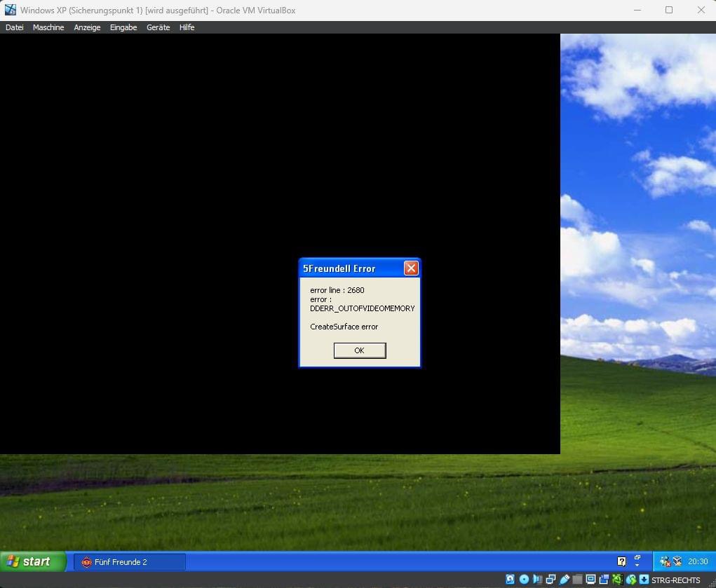The width and height of the screenshot is (716, 588).
Task: Open the Geräte menu
Action: [x=158, y=27]
